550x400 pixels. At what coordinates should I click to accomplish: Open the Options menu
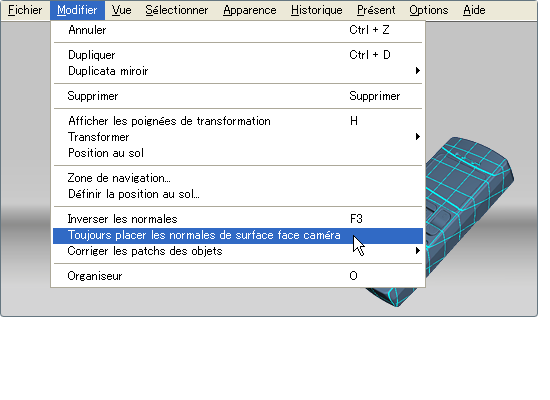point(429,10)
